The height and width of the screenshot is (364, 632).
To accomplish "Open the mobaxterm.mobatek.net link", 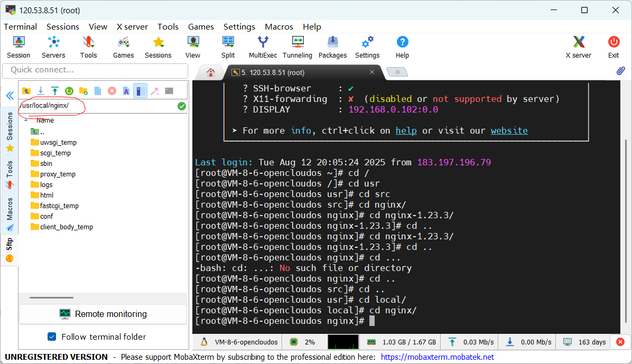I will 438,357.
